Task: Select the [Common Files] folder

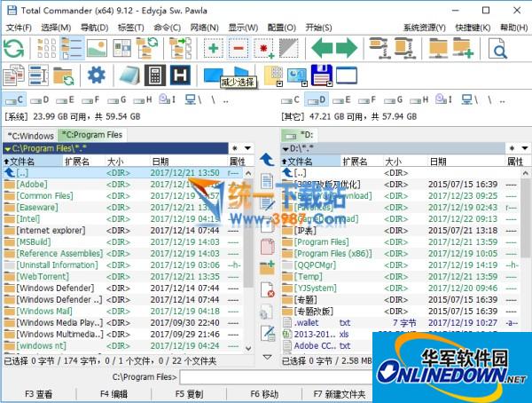Action: click(x=45, y=195)
